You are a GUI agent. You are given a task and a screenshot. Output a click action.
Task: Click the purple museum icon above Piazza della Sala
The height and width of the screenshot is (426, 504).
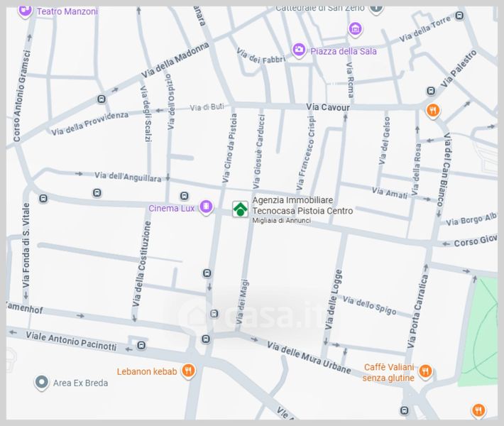click(x=356, y=30)
